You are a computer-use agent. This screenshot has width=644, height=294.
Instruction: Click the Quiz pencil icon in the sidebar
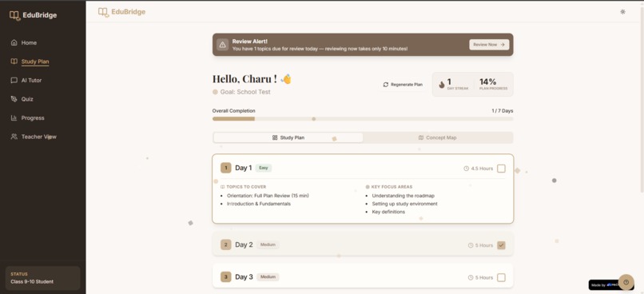pos(14,99)
